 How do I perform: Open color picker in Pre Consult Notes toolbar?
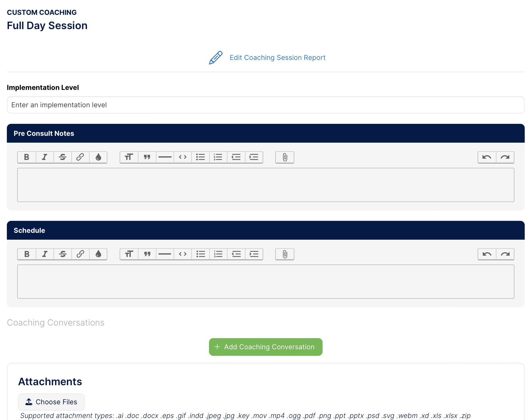(x=98, y=157)
